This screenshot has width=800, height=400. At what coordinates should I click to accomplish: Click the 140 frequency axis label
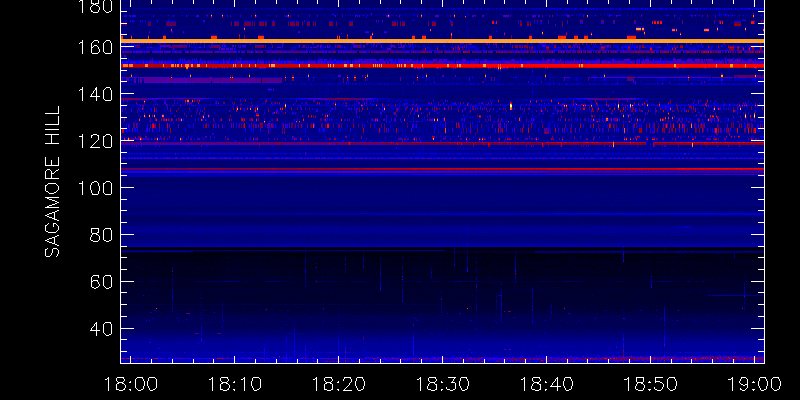[94, 94]
